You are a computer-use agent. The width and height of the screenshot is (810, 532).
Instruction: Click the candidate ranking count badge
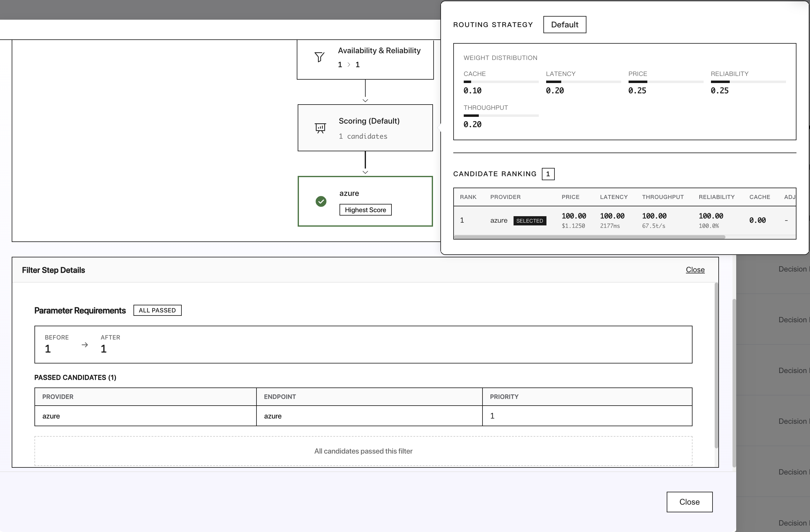[548, 174]
